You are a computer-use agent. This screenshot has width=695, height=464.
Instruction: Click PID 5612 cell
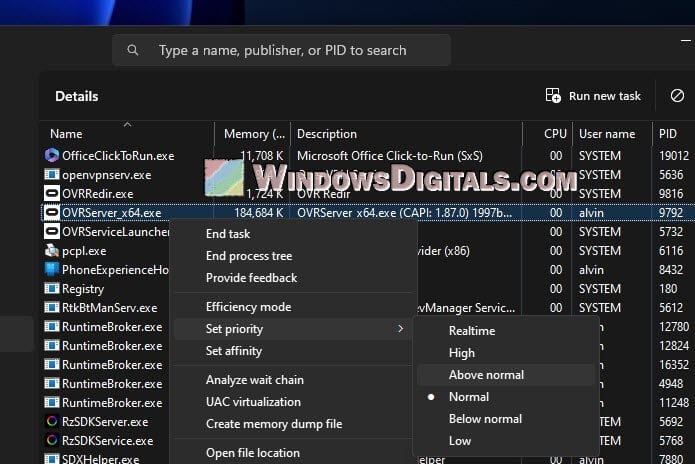(671, 308)
